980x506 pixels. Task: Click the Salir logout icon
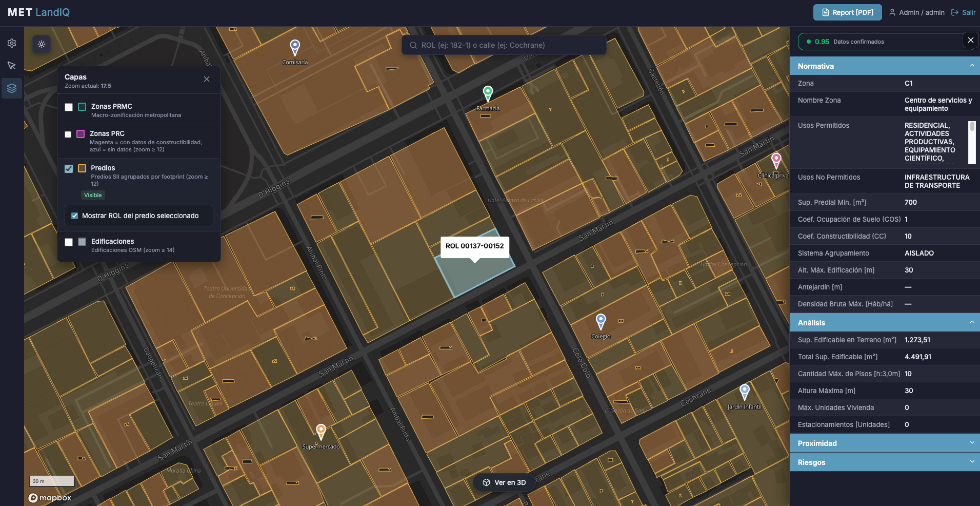coord(955,12)
